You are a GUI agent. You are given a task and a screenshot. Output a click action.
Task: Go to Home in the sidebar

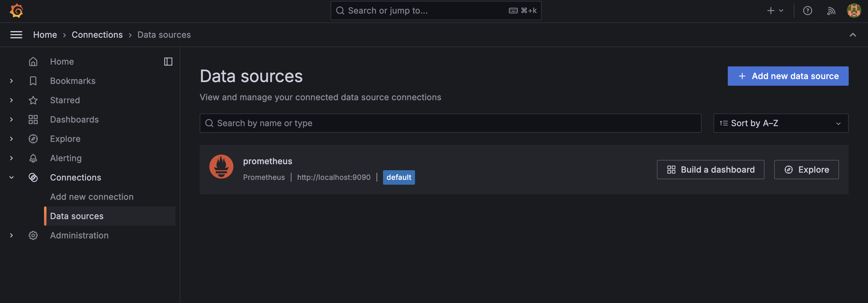(62, 62)
